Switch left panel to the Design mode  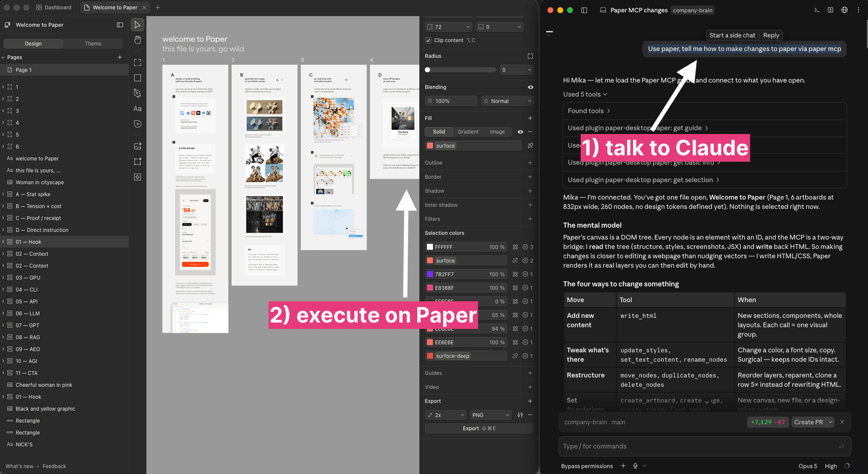click(x=33, y=43)
